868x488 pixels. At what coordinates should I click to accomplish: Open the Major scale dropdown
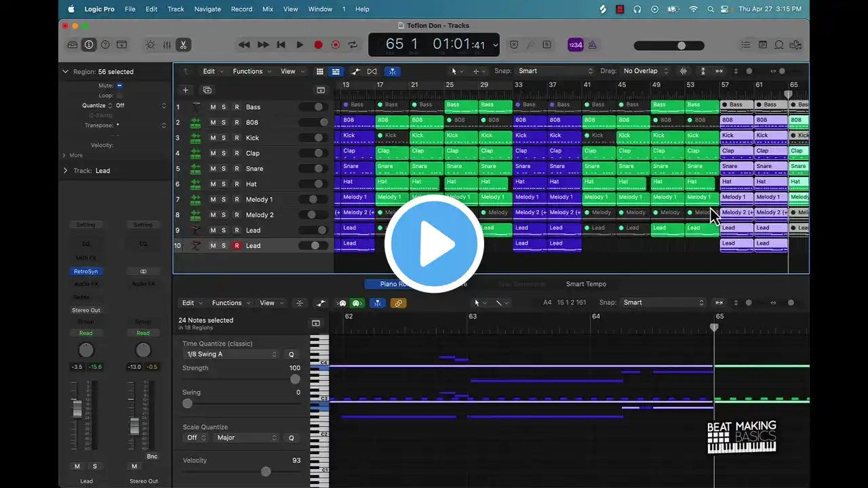coord(247,438)
